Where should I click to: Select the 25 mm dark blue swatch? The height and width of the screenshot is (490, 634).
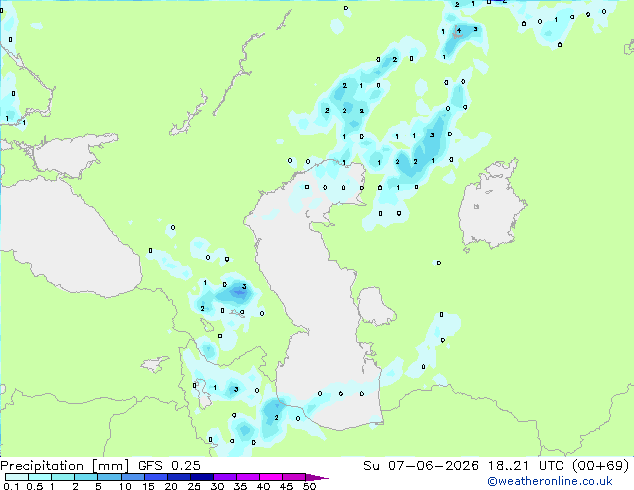coord(202,477)
